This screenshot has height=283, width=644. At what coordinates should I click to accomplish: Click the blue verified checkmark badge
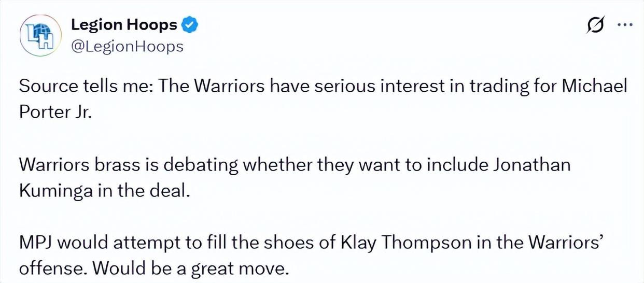190,24
